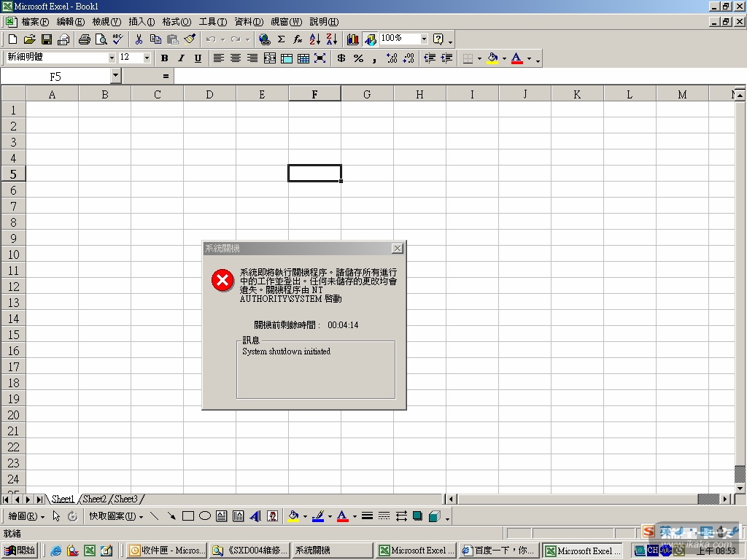Switch to the Sheet2 tab
The width and height of the screenshot is (747, 560).
click(x=94, y=499)
